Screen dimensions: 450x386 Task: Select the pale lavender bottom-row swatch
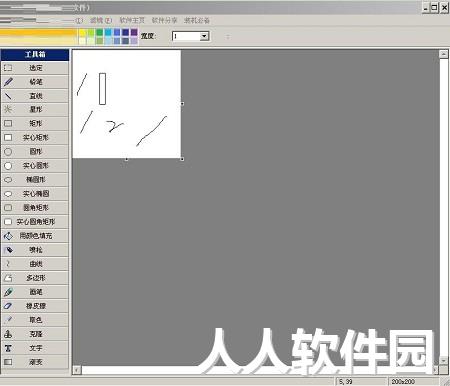[x=134, y=41]
